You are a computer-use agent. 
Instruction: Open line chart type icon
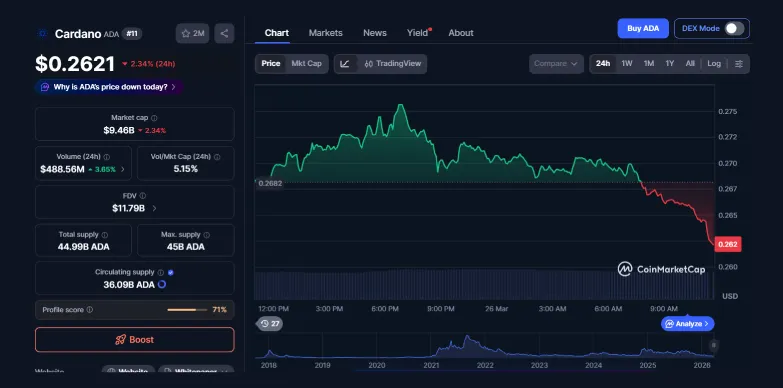tap(345, 64)
